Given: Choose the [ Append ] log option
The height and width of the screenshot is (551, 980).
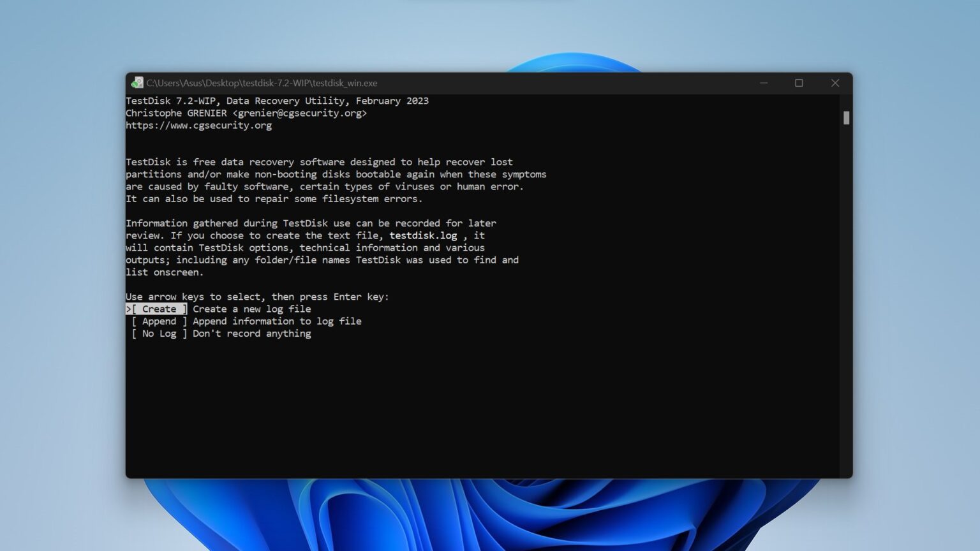Looking at the screenshot, I should point(159,321).
